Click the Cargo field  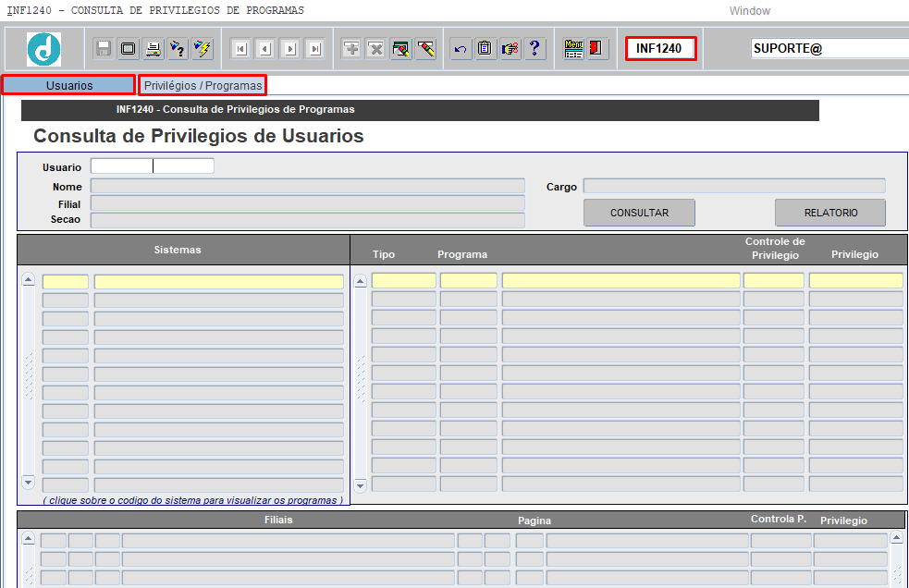coord(734,186)
